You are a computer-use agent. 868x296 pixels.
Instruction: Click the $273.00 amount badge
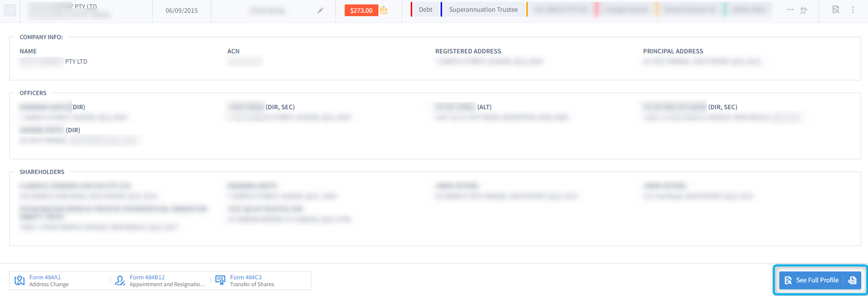361,10
